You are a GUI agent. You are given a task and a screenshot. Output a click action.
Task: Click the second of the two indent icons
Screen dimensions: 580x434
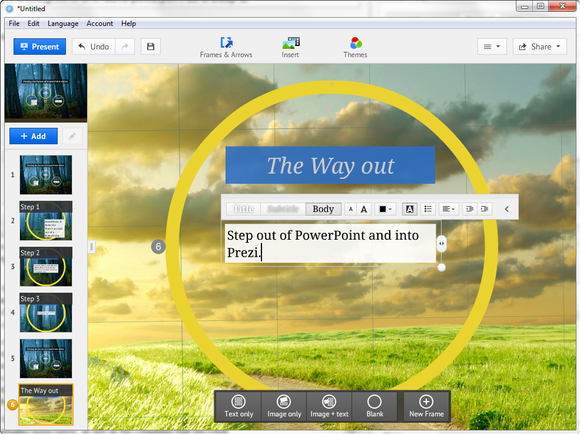tap(485, 209)
